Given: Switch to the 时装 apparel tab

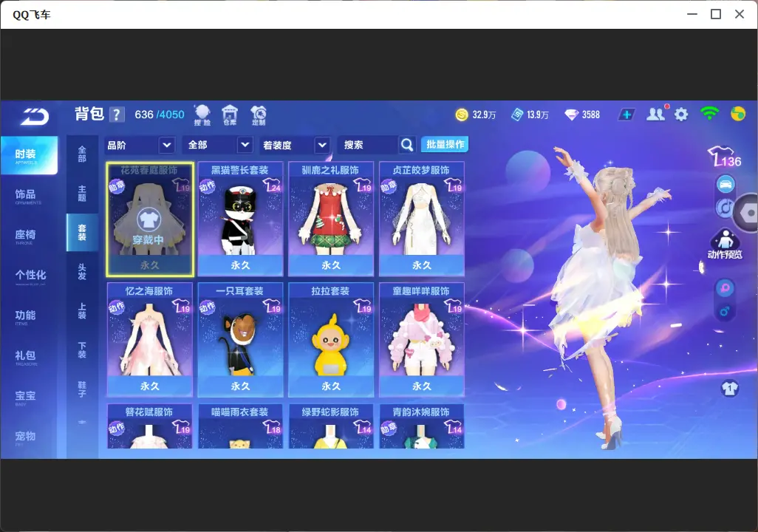Looking at the screenshot, I should click(x=29, y=155).
